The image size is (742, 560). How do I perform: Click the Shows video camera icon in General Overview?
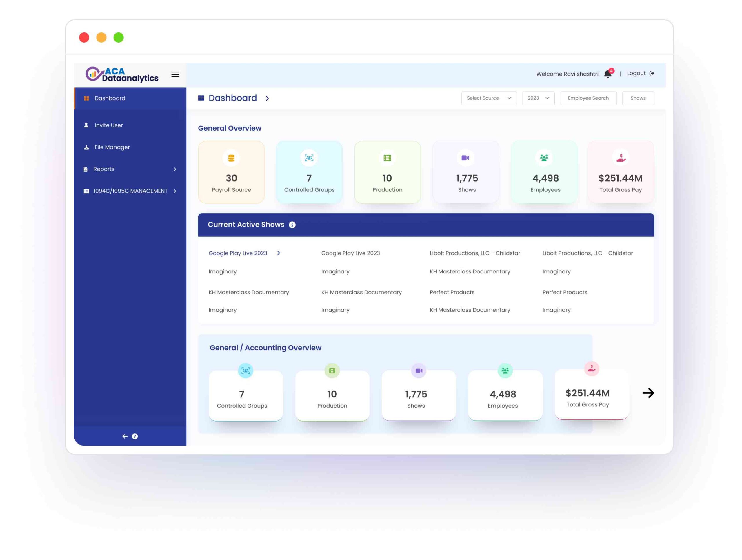[465, 158]
